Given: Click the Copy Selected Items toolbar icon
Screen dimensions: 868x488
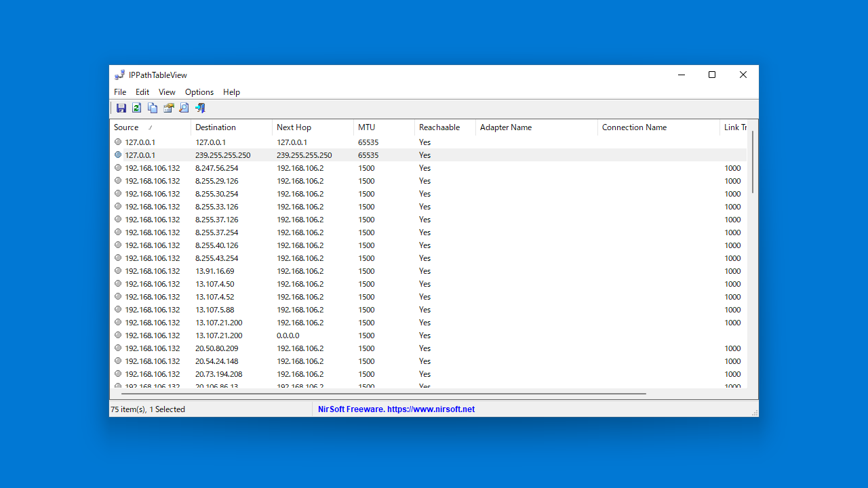Looking at the screenshot, I should click(x=153, y=108).
